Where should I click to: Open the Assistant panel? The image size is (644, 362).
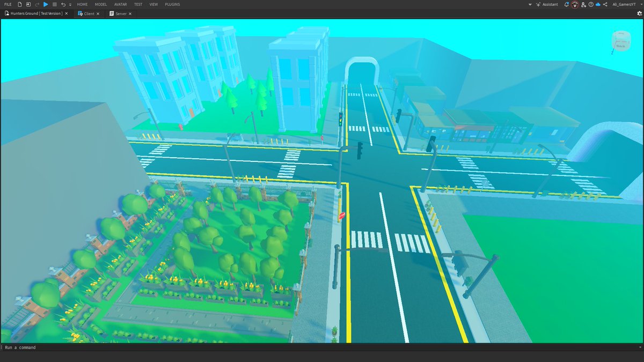(547, 4)
